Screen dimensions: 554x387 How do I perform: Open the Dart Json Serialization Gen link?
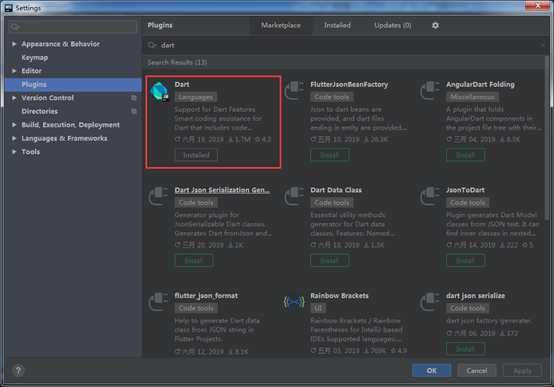(x=223, y=190)
